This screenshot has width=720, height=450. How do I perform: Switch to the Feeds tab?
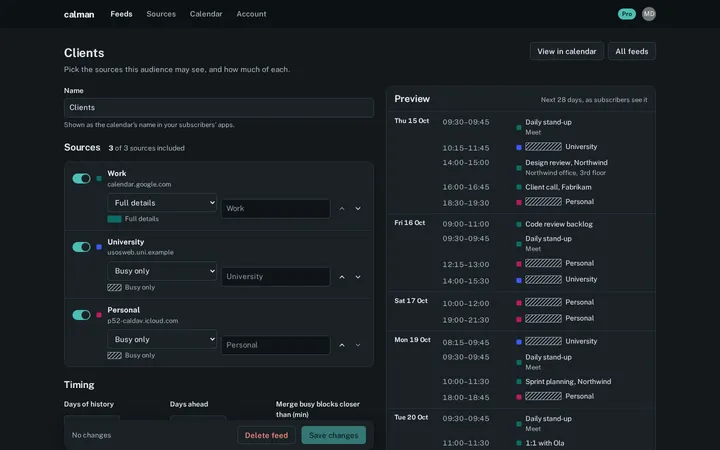(121, 14)
